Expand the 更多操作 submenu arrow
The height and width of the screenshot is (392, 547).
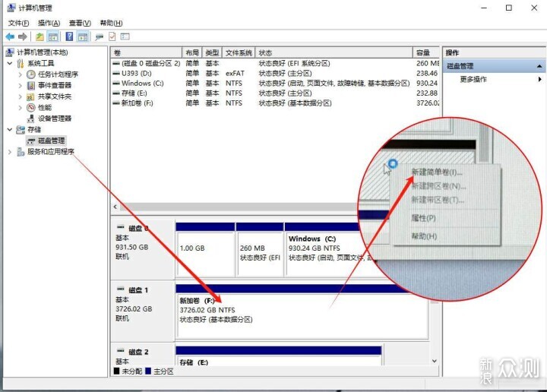539,79
